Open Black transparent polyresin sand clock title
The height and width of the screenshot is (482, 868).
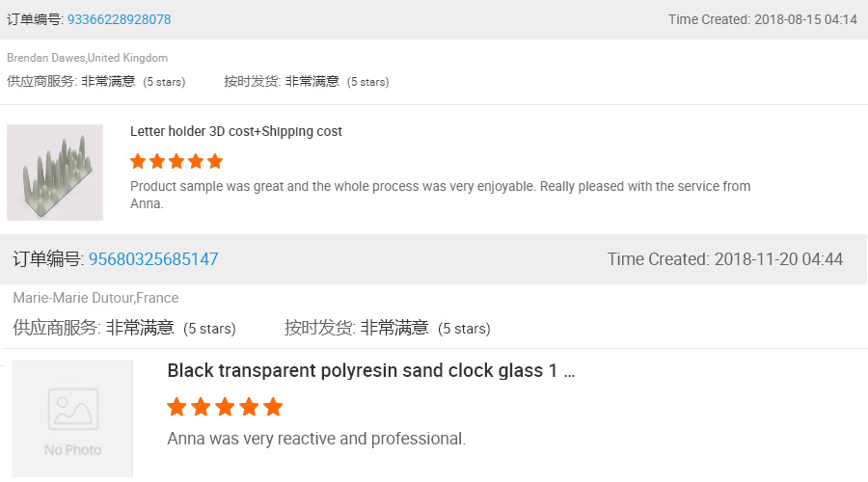[371, 370]
